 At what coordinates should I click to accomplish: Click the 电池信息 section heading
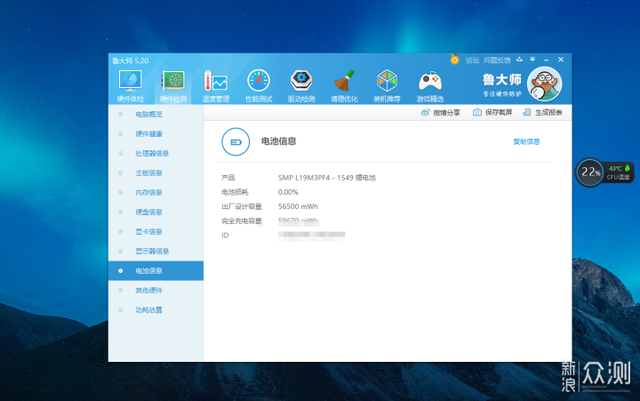point(279,141)
